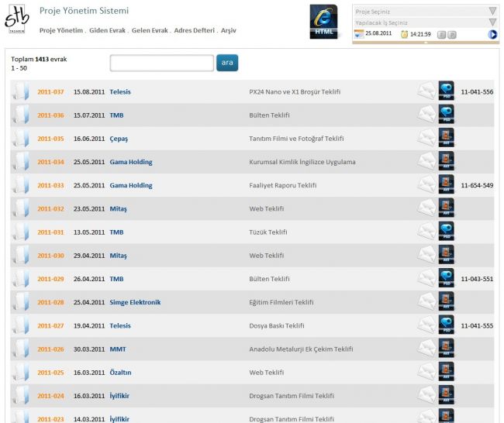
Task: Open the folder icon for 2011-035
Action: click(20, 139)
